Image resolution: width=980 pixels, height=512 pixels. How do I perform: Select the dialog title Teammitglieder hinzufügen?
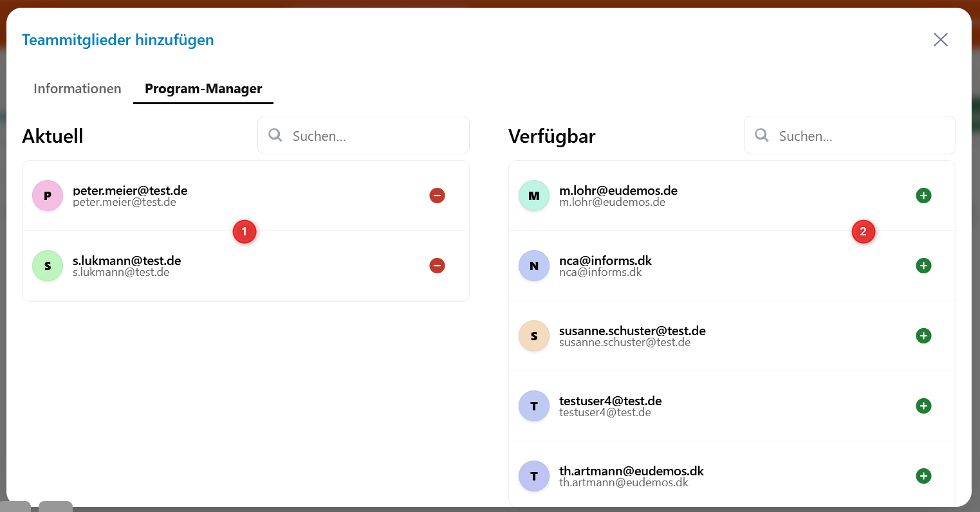[x=118, y=39]
